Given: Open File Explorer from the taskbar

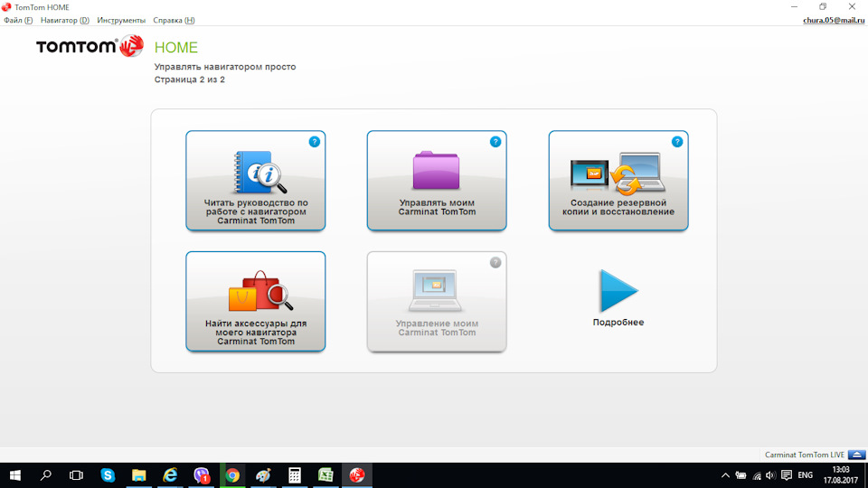Looking at the screenshot, I should 138,475.
